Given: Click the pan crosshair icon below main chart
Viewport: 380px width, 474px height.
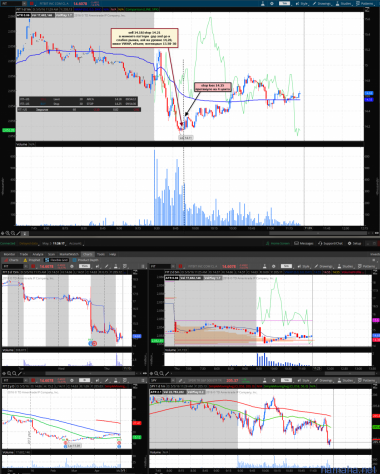Looking at the screenshot, I should (x=3, y=233).
